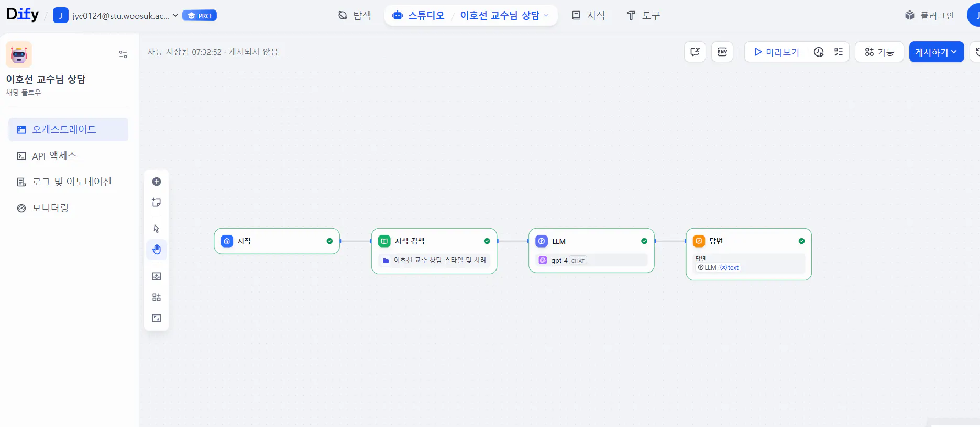Open the ENV environment variables panel
The image size is (980, 427).
tap(722, 52)
